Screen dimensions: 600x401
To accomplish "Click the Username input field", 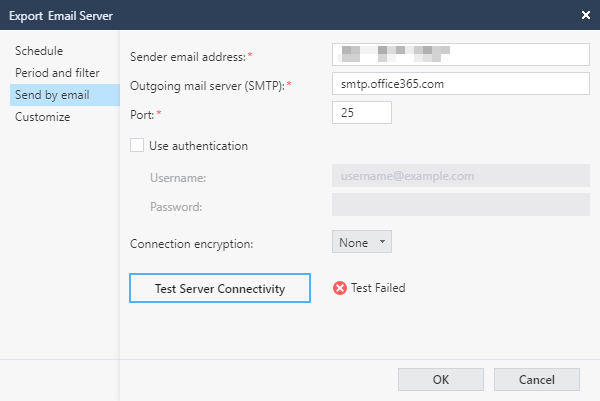I will click(x=460, y=176).
